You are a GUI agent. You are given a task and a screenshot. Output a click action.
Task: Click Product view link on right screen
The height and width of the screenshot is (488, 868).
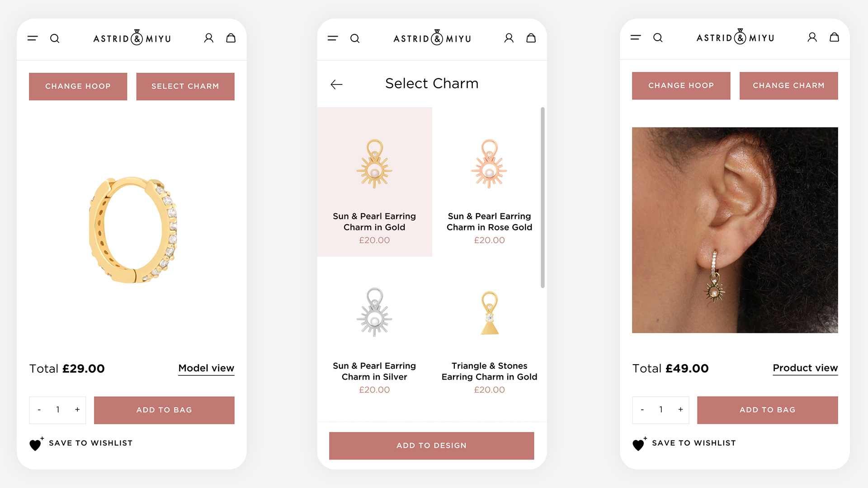[x=804, y=368]
